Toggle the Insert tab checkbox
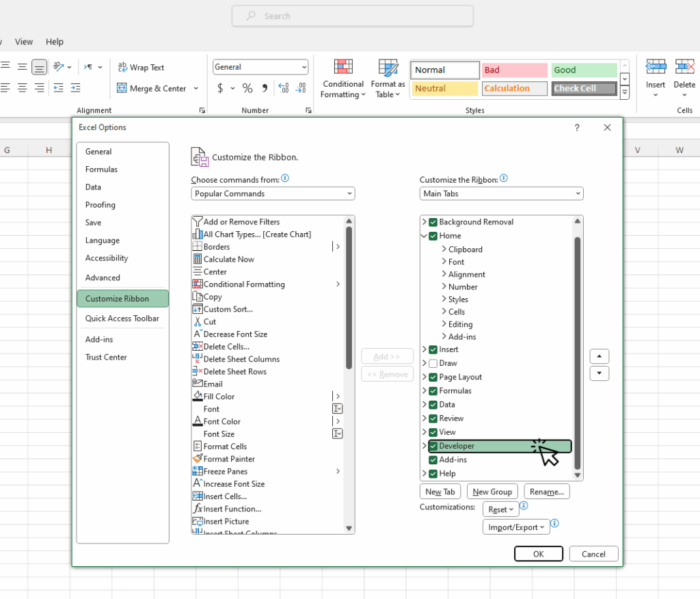 pyautogui.click(x=433, y=349)
